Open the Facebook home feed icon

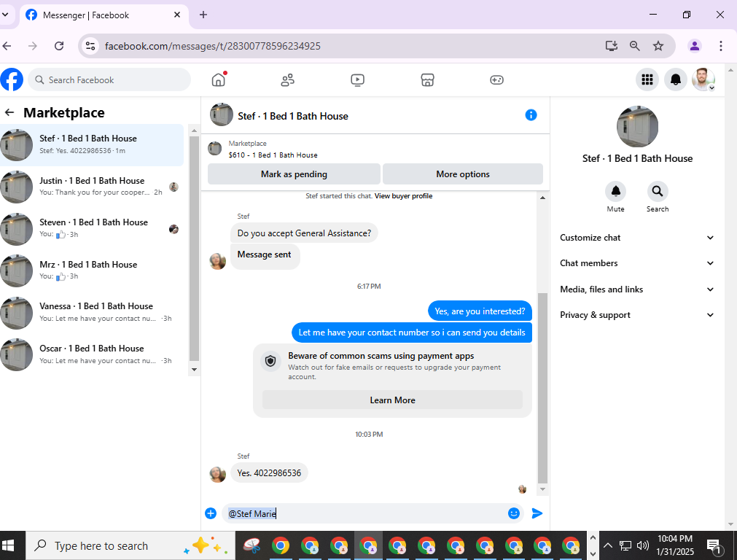[x=219, y=80]
